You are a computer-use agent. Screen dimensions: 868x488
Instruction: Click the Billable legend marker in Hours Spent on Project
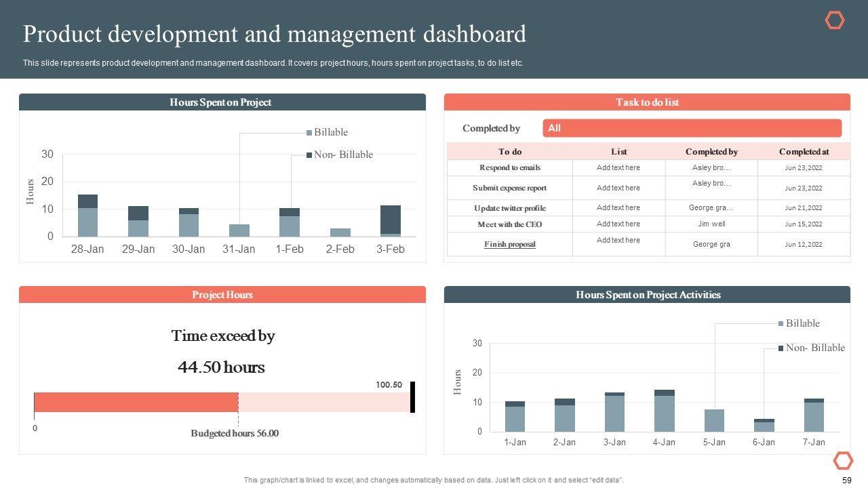(310, 133)
